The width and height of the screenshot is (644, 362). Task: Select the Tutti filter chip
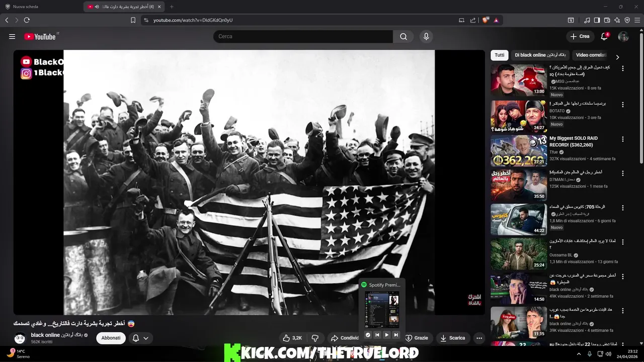(500, 55)
